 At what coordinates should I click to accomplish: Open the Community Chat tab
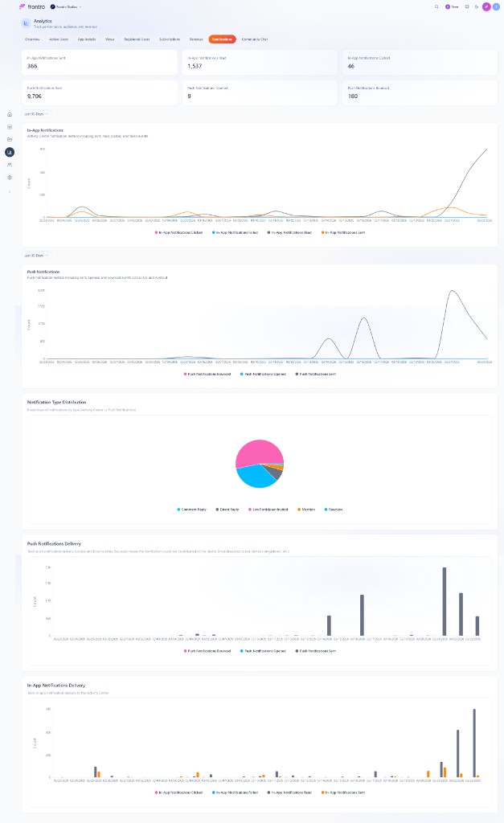tap(255, 39)
